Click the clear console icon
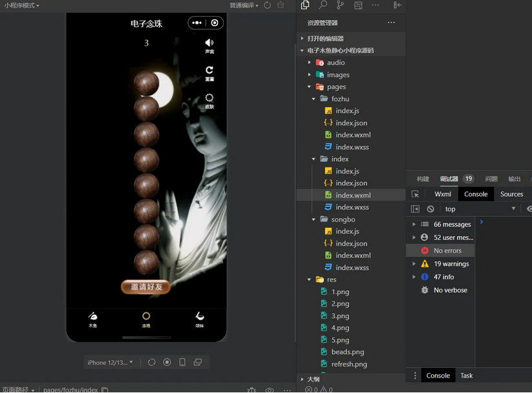532x393 pixels. click(x=430, y=209)
